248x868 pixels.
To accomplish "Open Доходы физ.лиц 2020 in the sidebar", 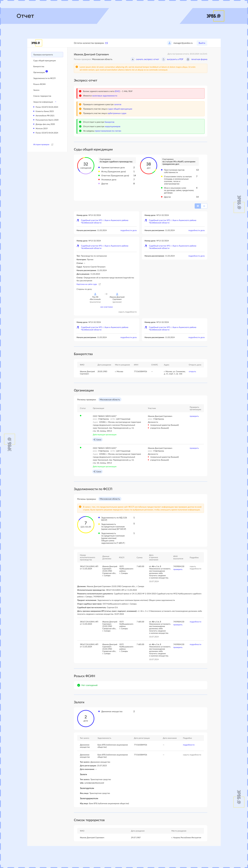I will point(45,124).
